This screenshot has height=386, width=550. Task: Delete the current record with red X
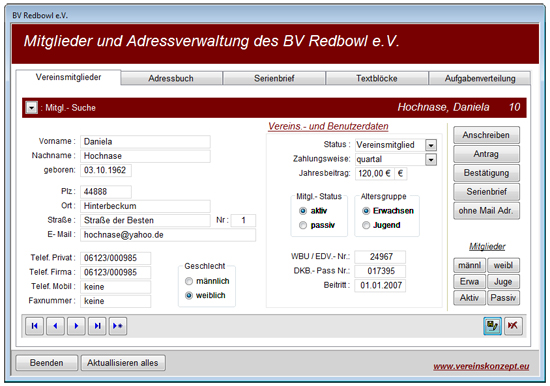coord(513,326)
